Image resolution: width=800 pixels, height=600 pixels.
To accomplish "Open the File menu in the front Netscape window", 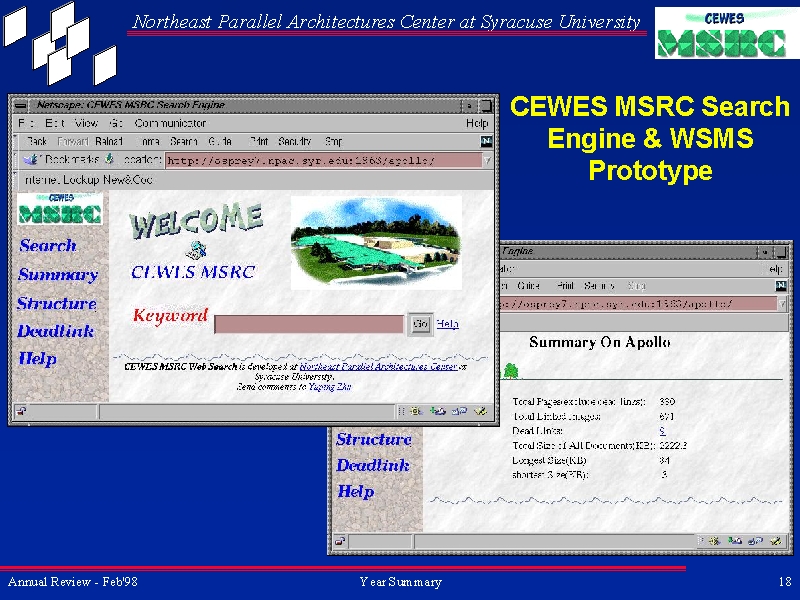I will (x=26, y=123).
